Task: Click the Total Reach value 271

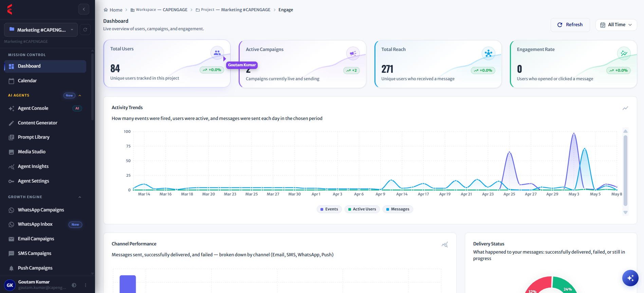Action: (x=387, y=69)
